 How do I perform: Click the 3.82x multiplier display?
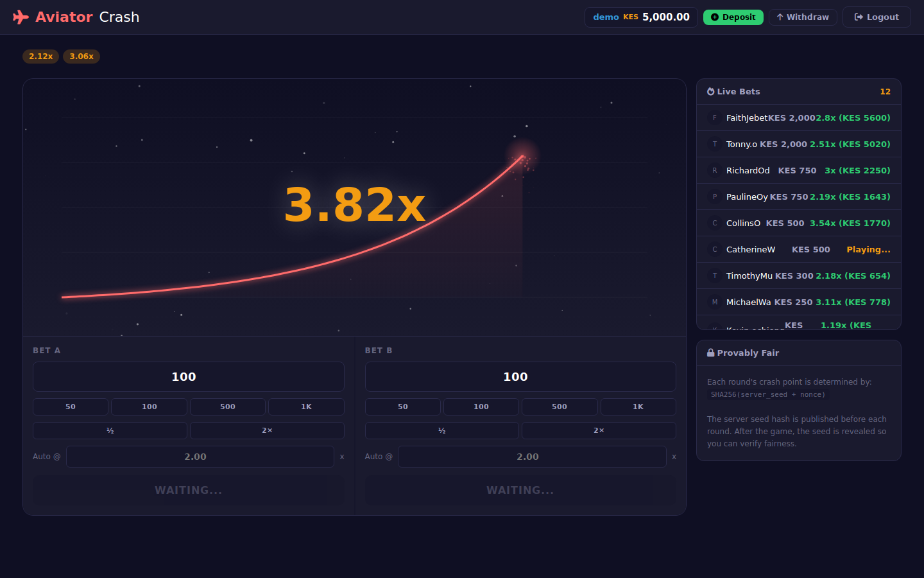coord(355,205)
